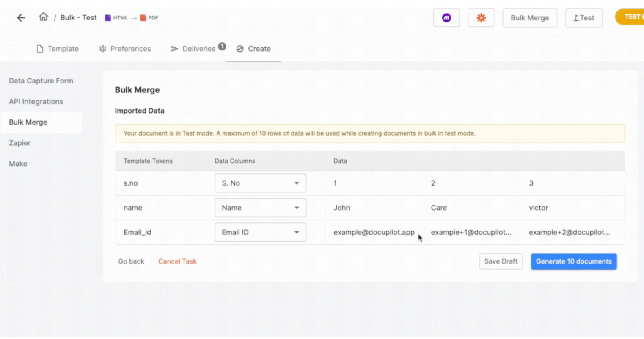Click the data value 3 in s.no row
The height and width of the screenshot is (339, 644).
[x=531, y=183]
